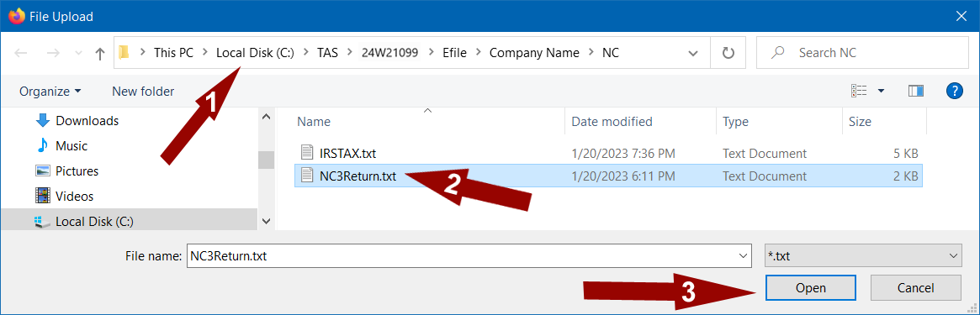The height and width of the screenshot is (315, 980).
Task: Toggle the preview pane
Action: pyautogui.click(x=916, y=91)
